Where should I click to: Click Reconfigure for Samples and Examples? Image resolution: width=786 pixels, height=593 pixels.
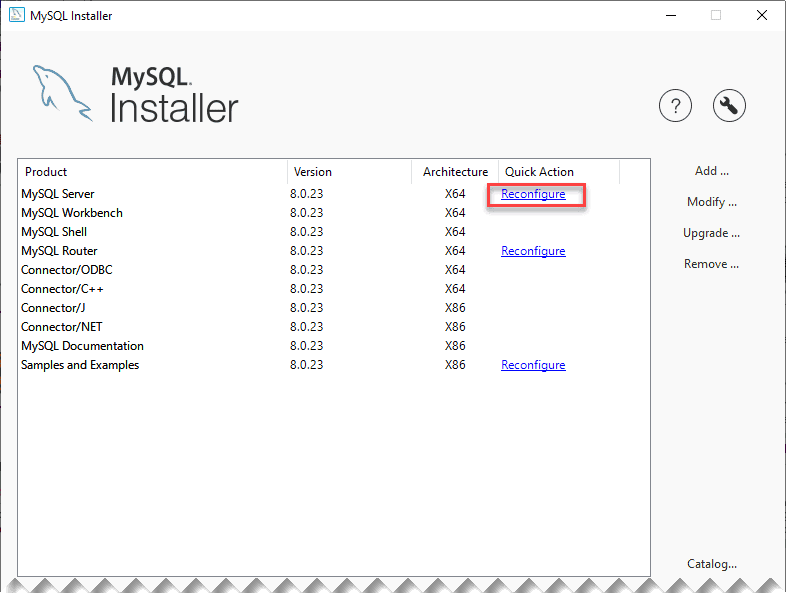pos(533,365)
